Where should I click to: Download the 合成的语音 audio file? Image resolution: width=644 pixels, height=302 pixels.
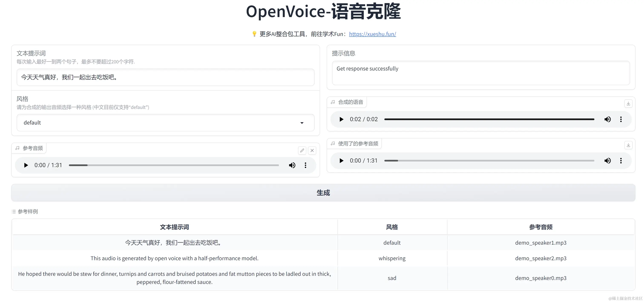pos(628,103)
